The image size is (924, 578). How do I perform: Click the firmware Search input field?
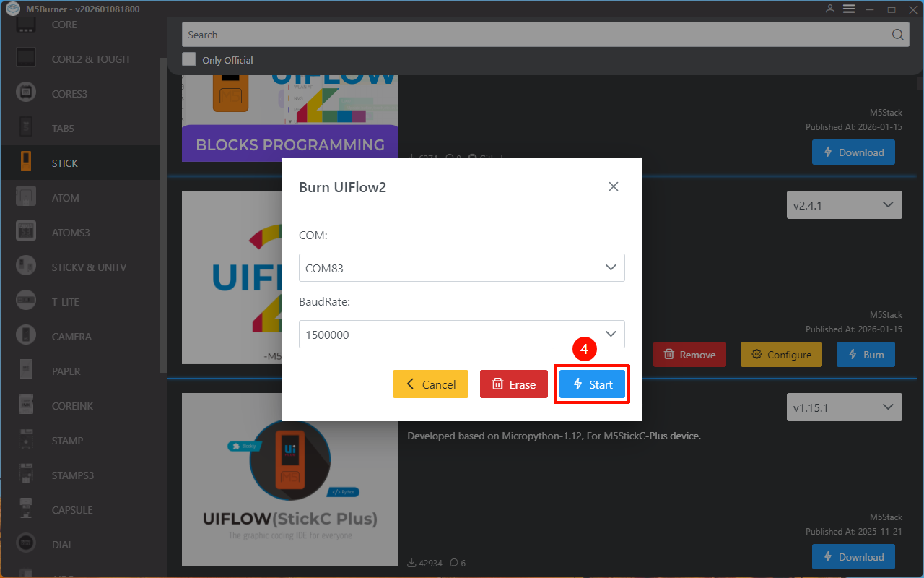point(534,35)
